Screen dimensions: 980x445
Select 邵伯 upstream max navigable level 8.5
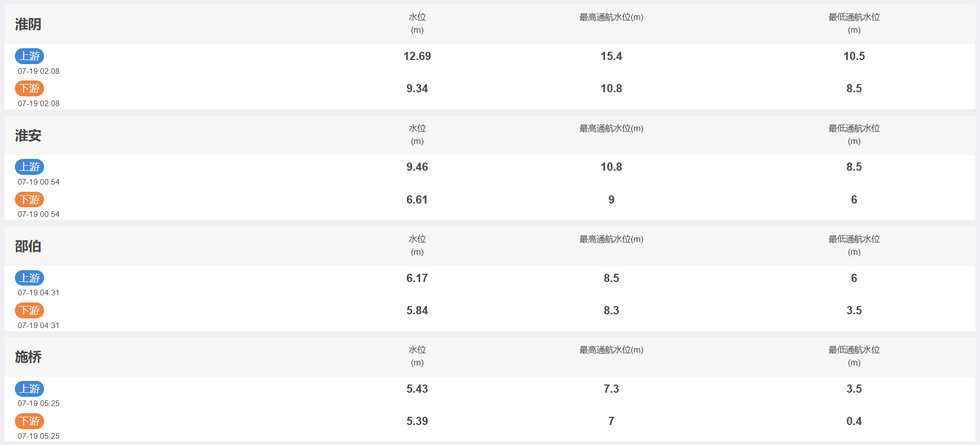coord(611,278)
